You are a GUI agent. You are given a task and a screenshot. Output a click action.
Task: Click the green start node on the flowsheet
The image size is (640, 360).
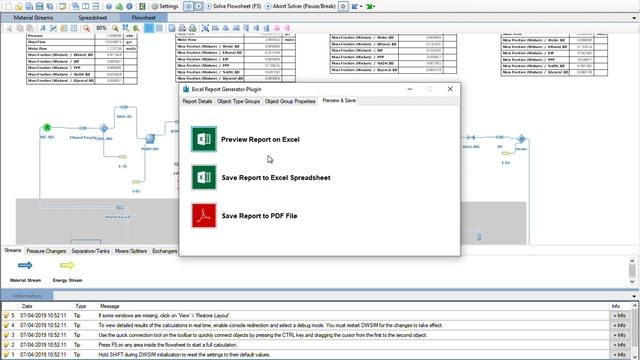coord(47,128)
